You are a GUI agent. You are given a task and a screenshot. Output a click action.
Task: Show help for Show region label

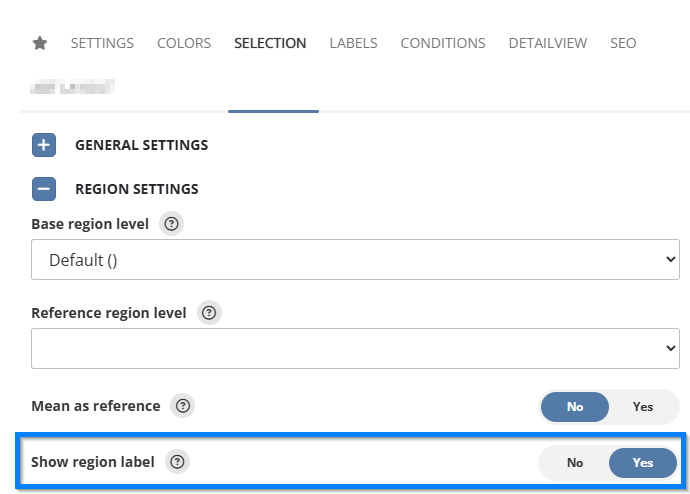(x=177, y=462)
